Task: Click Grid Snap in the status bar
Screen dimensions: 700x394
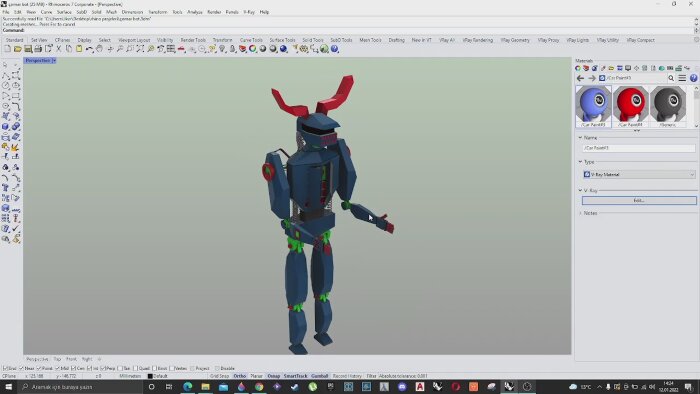Action: [219, 376]
